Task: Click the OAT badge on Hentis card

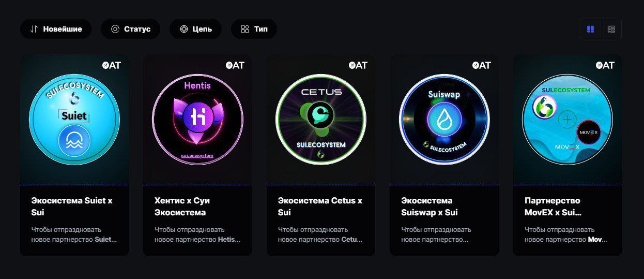Action: tap(235, 65)
